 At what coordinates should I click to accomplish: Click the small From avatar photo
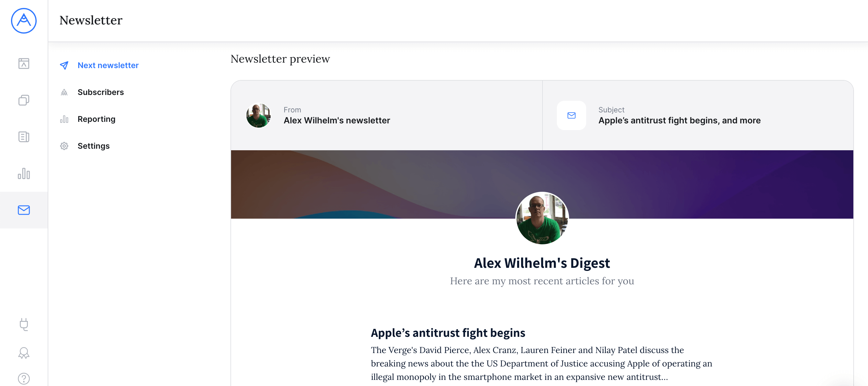tap(259, 115)
